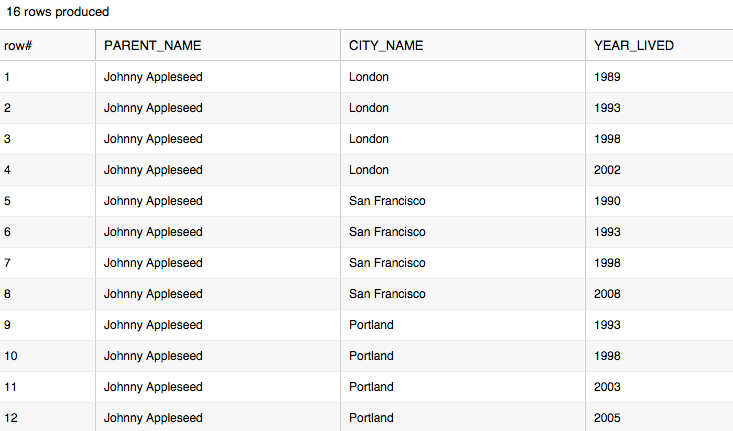Viewport: 733px width, 431px height.
Task: Click the YEAR_LIVED column header
Action: click(633, 45)
